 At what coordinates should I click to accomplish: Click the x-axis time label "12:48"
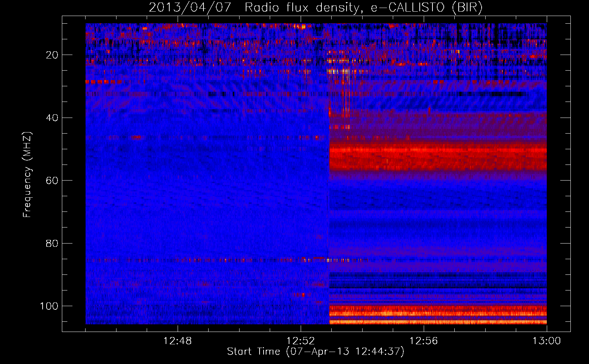pos(178,341)
